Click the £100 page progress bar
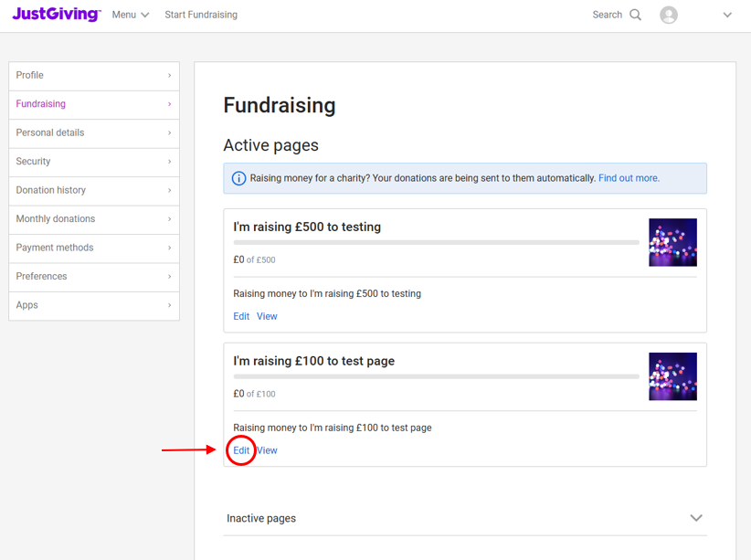The width and height of the screenshot is (751, 560). [x=436, y=376]
